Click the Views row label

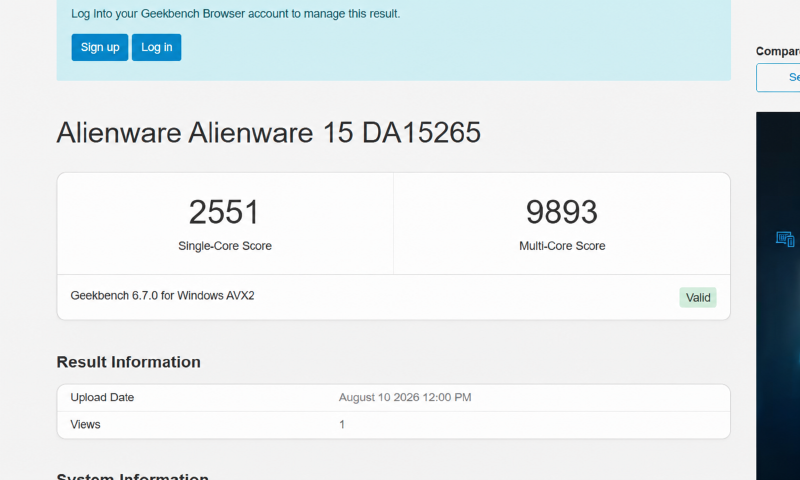[85, 424]
